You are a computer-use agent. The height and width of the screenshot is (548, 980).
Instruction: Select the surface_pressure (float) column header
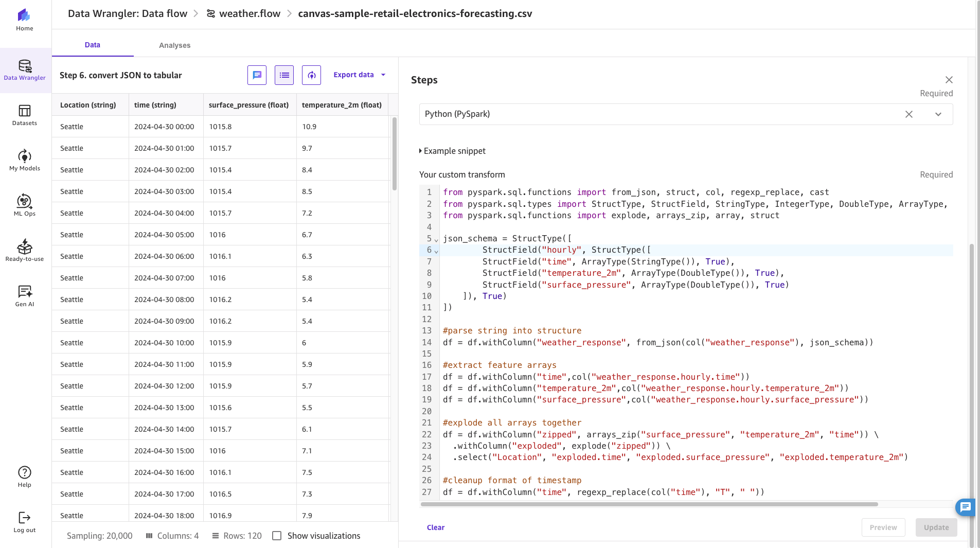point(250,105)
